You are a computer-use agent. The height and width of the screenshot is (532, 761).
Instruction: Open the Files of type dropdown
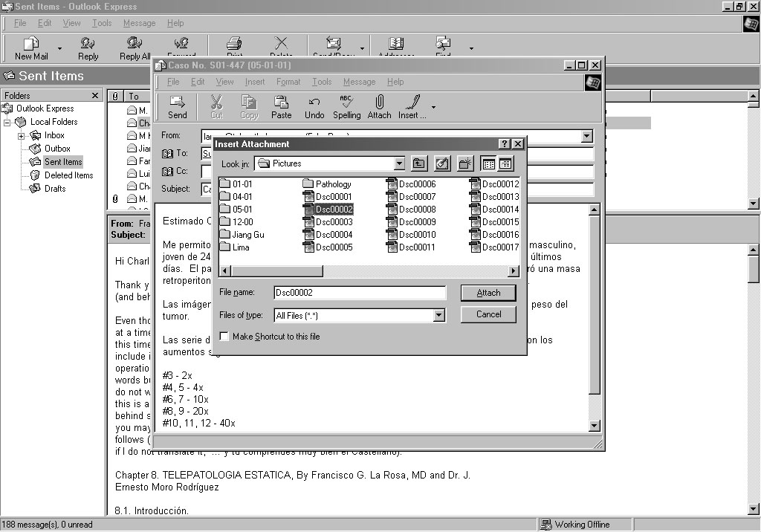[x=438, y=316]
